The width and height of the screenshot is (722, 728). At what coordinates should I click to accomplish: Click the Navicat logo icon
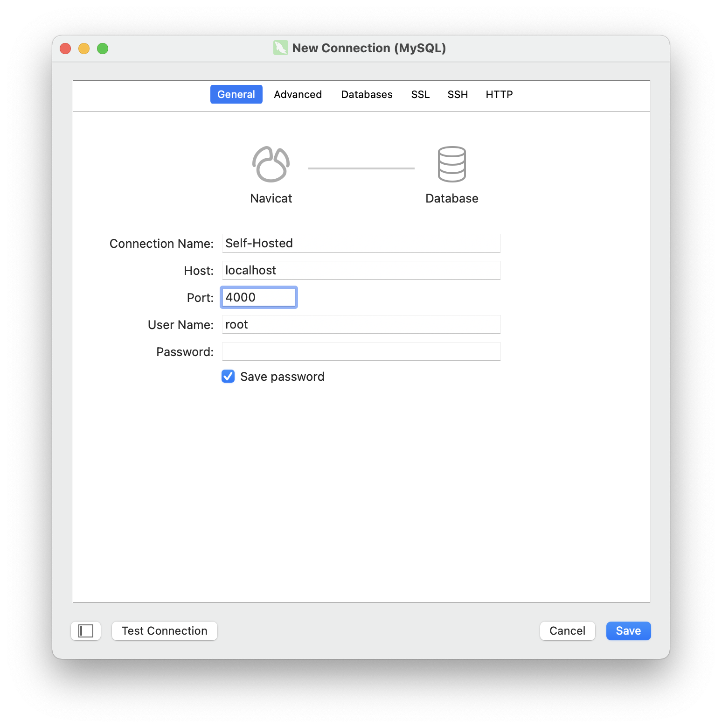pyautogui.click(x=271, y=164)
